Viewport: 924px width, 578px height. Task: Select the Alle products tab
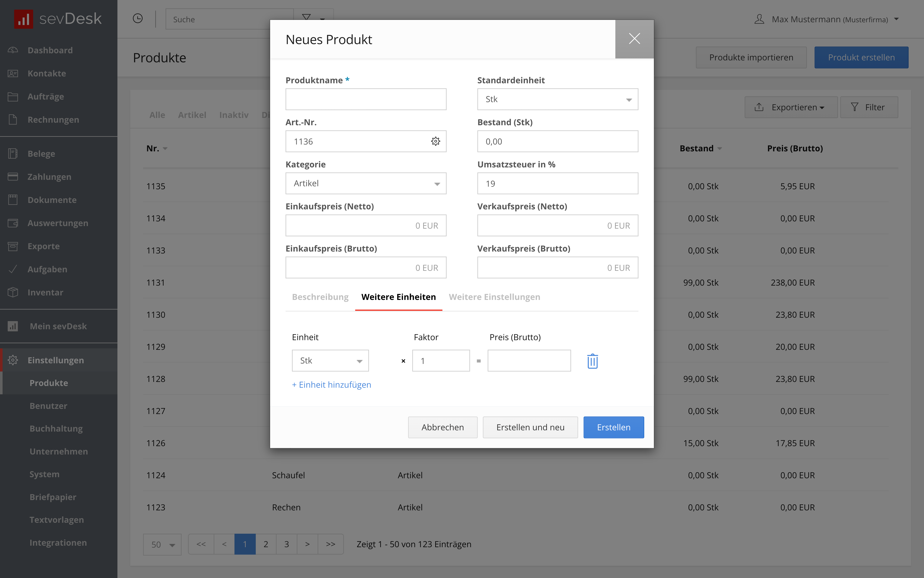157,115
